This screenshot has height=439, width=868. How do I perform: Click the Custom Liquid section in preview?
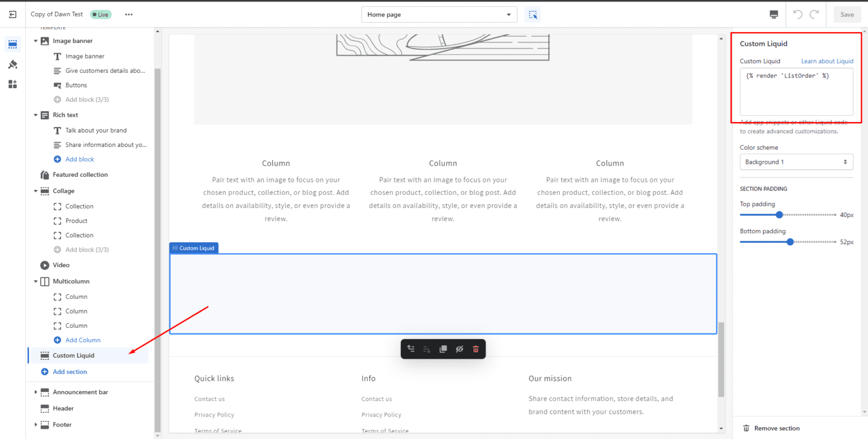coord(443,294)
